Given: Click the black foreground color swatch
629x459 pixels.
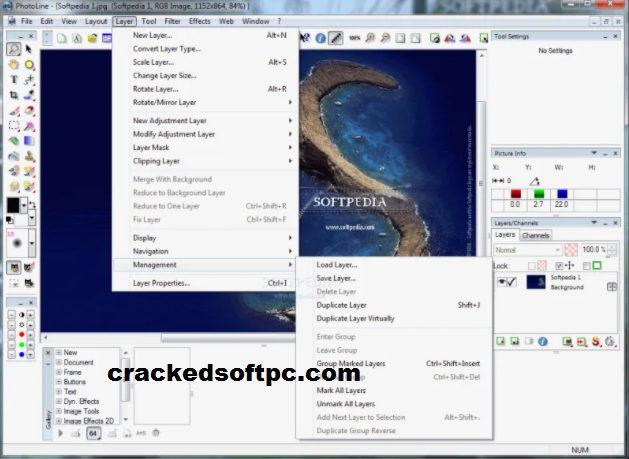Looking at the screenshot, I should click(x=13, y=205).
